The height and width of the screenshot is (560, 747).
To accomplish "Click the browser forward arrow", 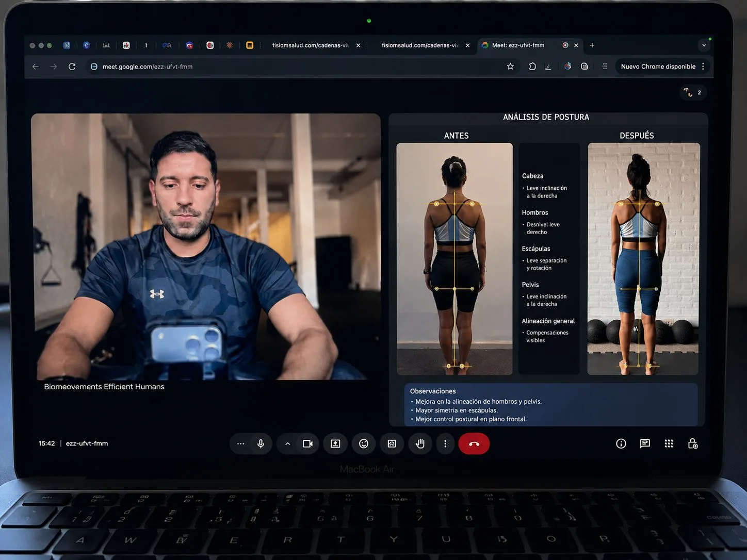I will (x=54, y=67).
